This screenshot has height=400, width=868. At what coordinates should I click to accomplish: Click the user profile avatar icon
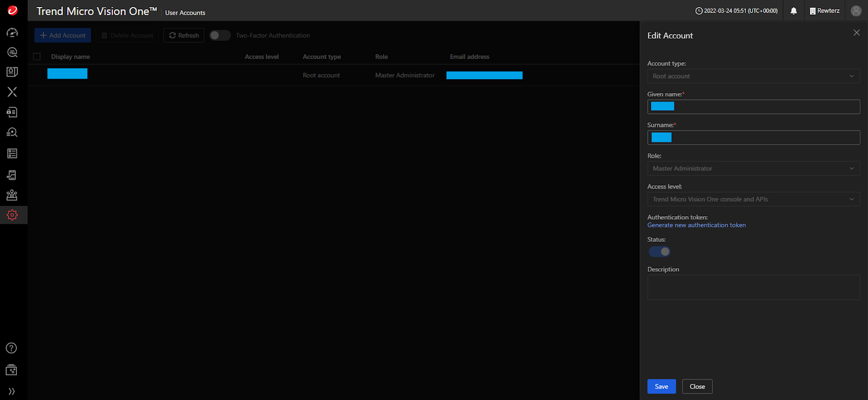(x=856, y=11)
